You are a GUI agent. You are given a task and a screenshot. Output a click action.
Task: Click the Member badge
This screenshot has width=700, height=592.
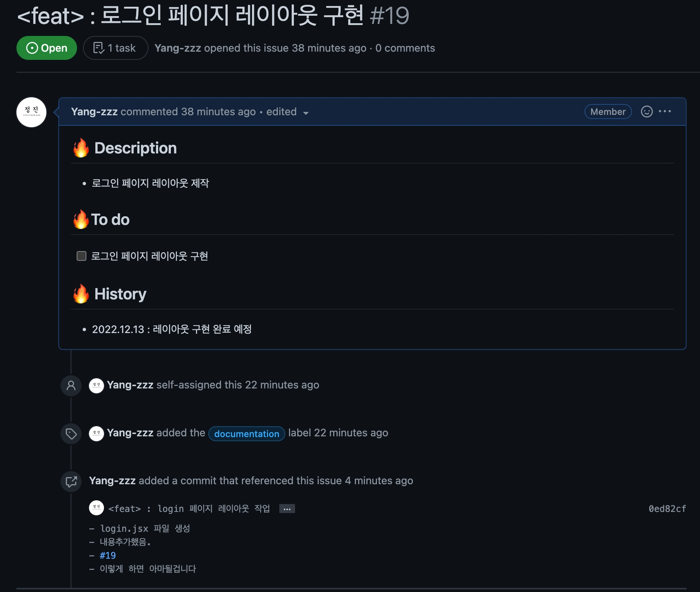(608, 112)
